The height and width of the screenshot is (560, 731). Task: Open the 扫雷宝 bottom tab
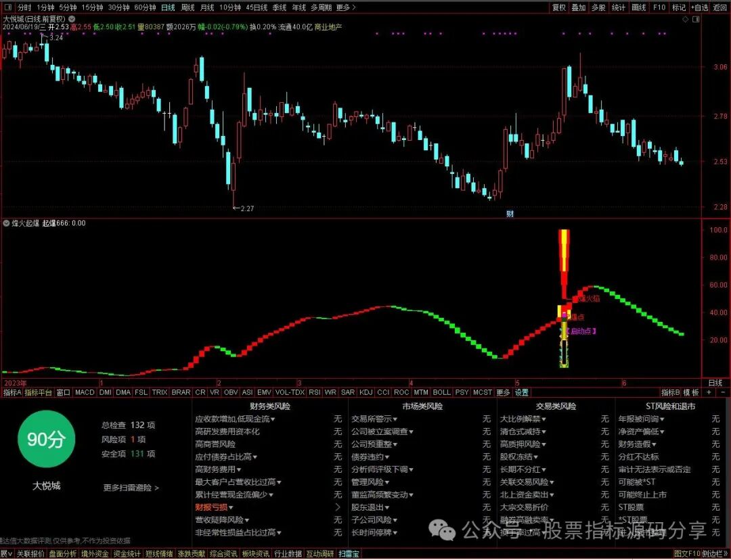[349, 554]
